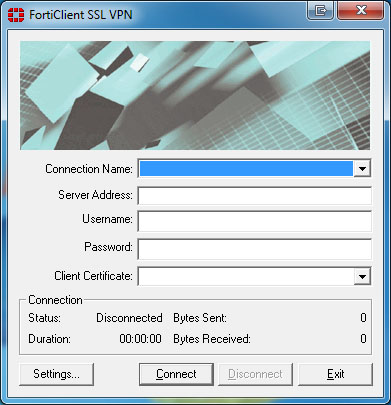Click the greyed-out Disconnect button
Image resolution: width=391 pixels, height=405 pixels.
(255, 374)
